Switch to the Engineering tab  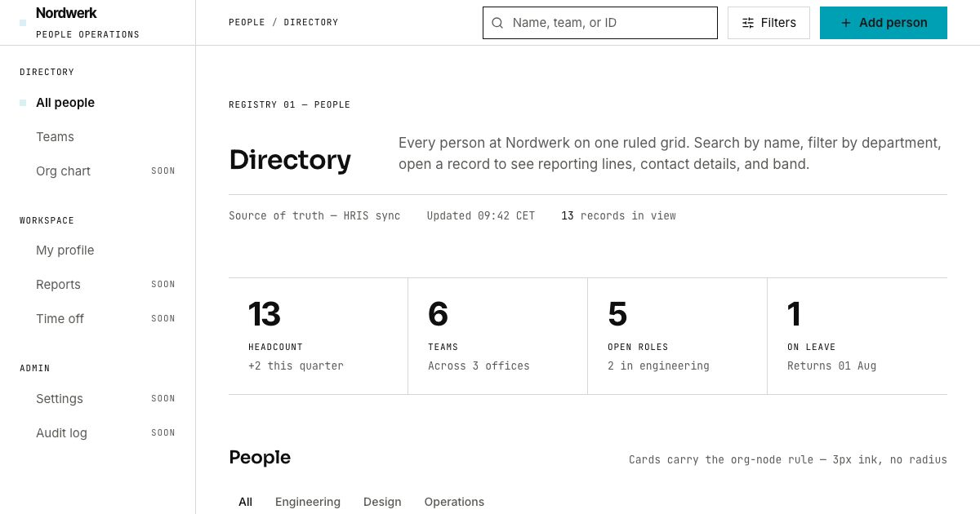click(308, 502)
